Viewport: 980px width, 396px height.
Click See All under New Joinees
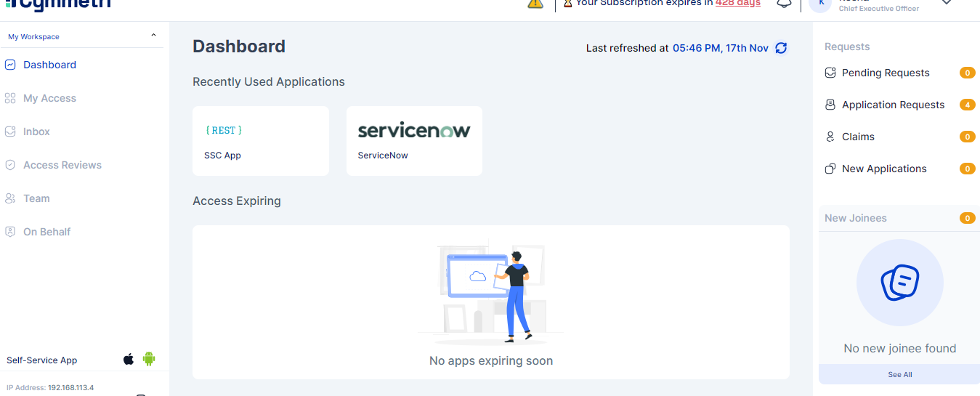[x=899, y=374]
